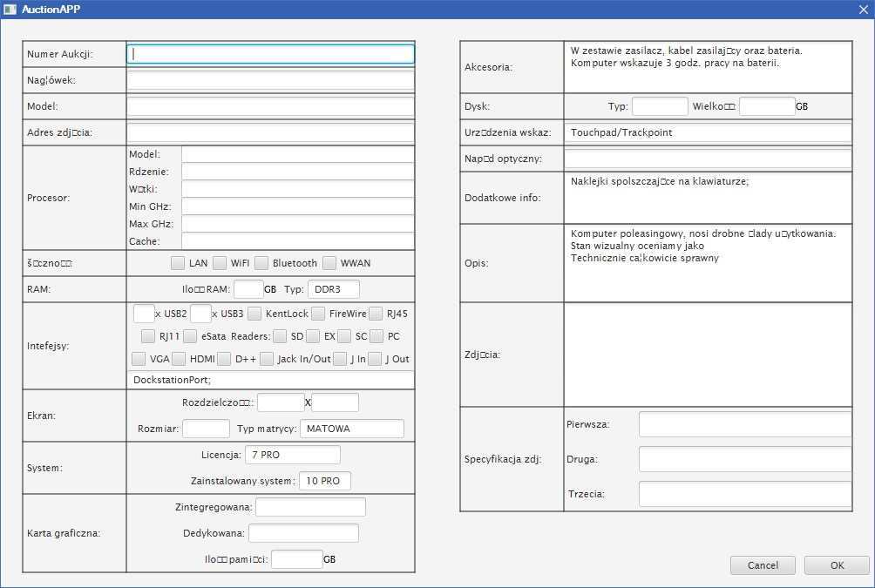Tick the WiFi connectivity checkbox
The width and height of the screenshot is (875, 588).
[220, 263]
